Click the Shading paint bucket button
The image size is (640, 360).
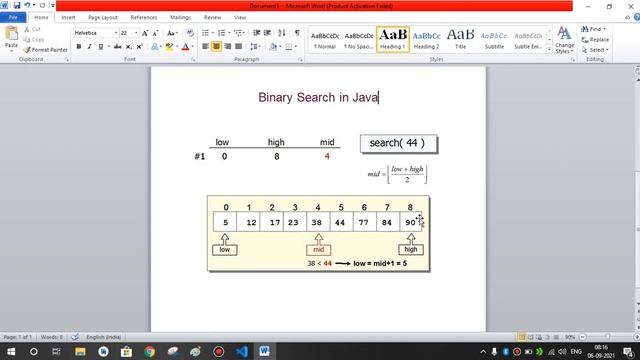coord(273,47)
